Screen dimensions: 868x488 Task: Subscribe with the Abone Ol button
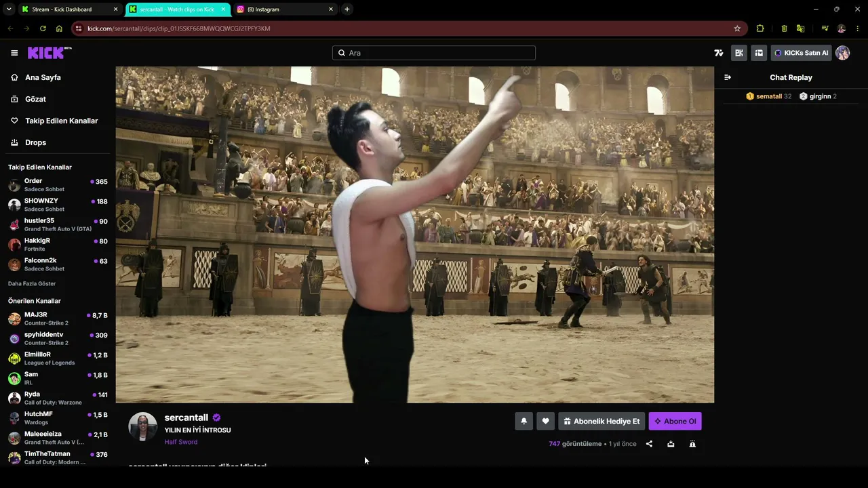pos(675,421)
